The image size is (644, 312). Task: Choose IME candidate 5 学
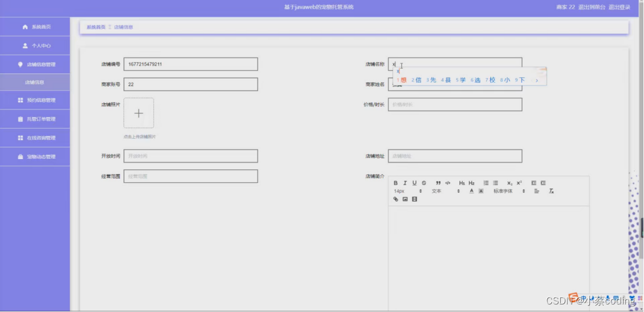[x=461, y=80]
